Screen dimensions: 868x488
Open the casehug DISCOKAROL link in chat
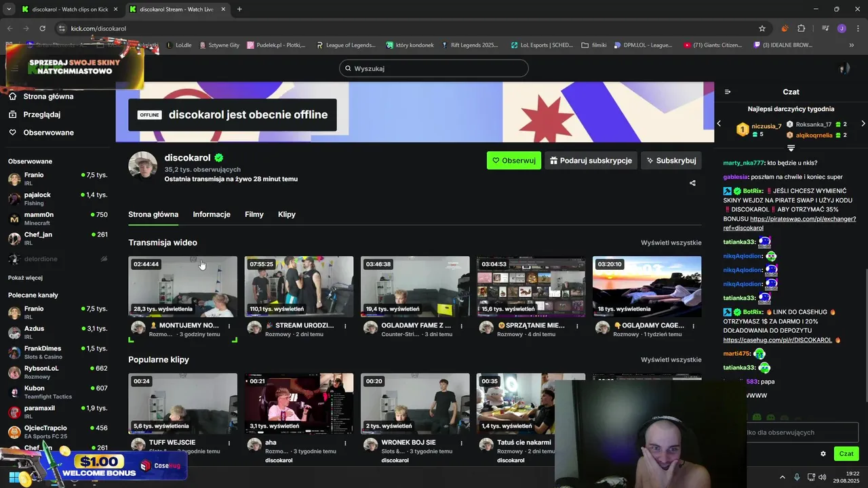[x=777, y=340]
